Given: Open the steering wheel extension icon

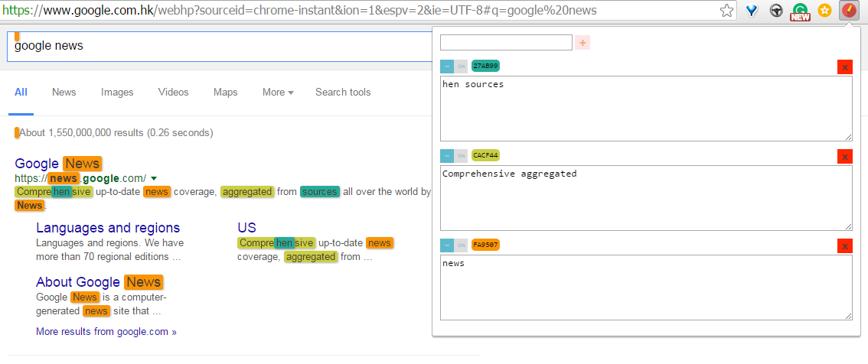Looking at the screenshot, I should [x=776, y=11].
